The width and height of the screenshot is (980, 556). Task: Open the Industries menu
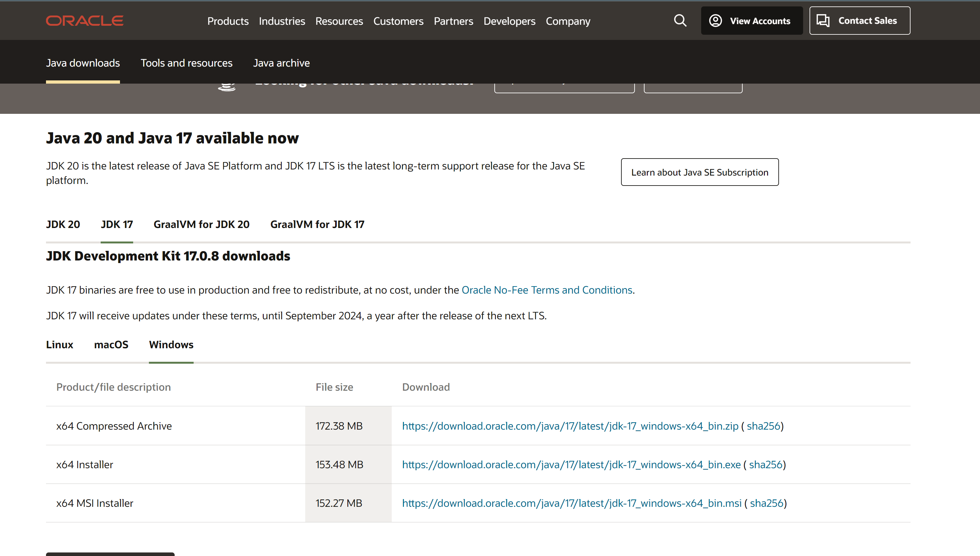click(282, 21)
